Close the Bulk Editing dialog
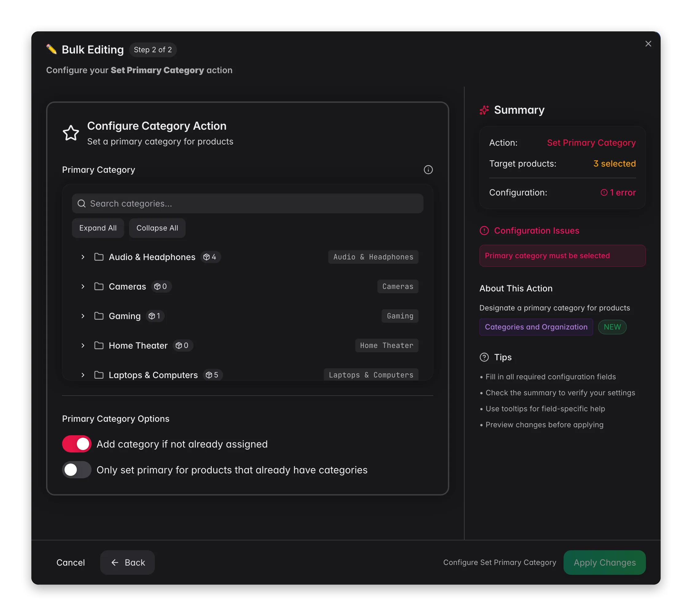 (648, 44)
